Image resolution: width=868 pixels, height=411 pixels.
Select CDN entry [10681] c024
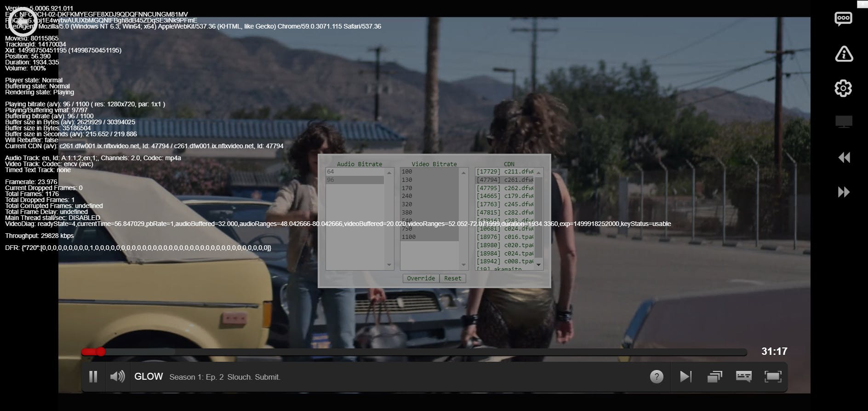click(504, 229)
